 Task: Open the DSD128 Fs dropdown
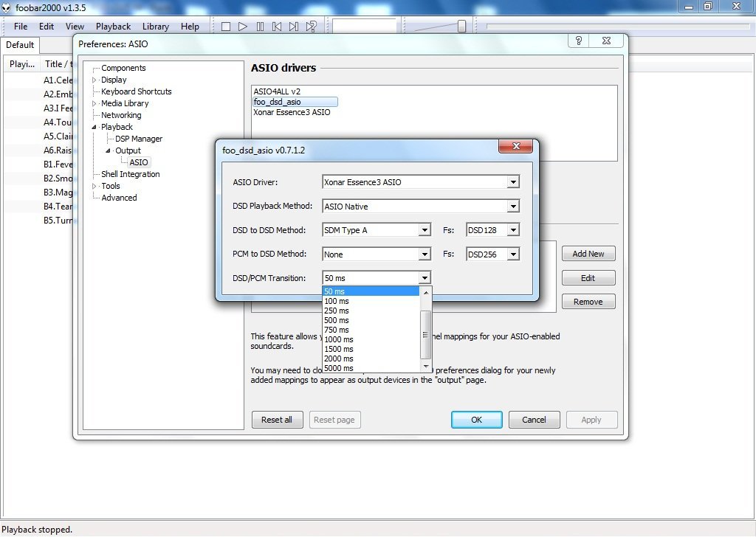tap(513, 230)
